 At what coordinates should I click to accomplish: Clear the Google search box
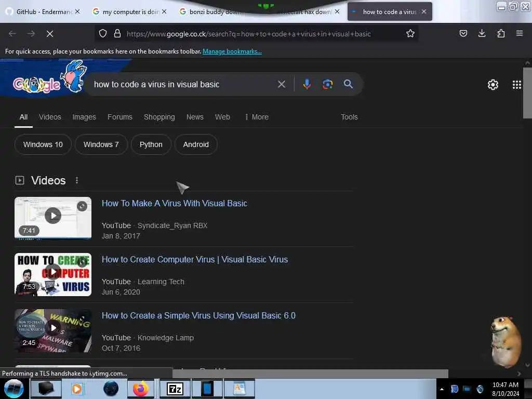[x=282, y=84]
